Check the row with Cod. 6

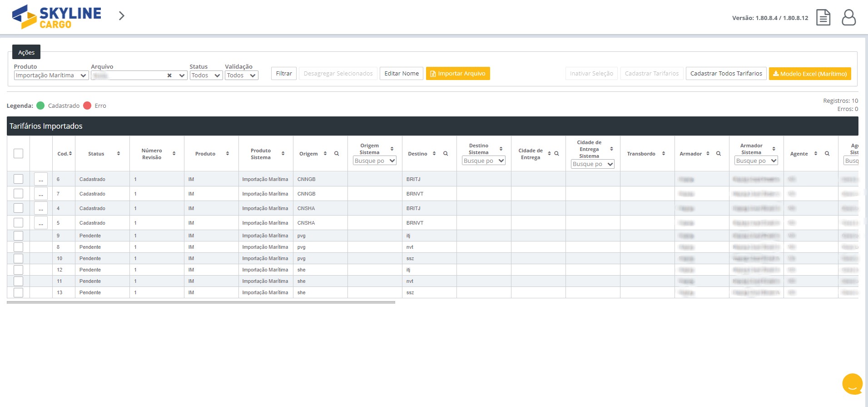coord(18,179)
